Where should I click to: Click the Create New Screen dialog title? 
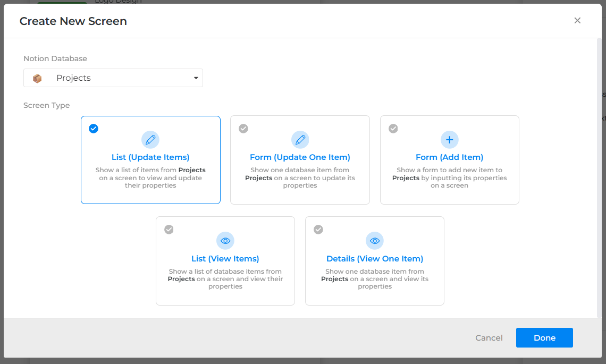(73, 21)
